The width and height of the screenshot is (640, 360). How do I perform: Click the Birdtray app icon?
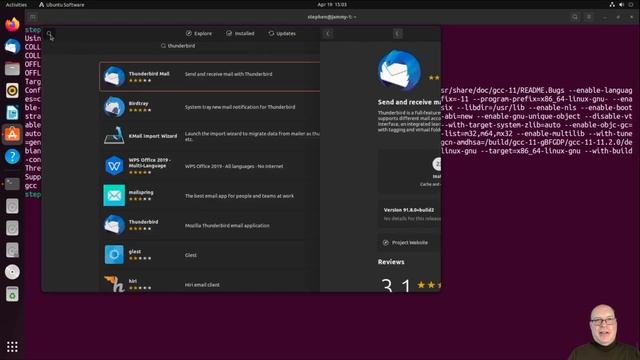[114, 107]
